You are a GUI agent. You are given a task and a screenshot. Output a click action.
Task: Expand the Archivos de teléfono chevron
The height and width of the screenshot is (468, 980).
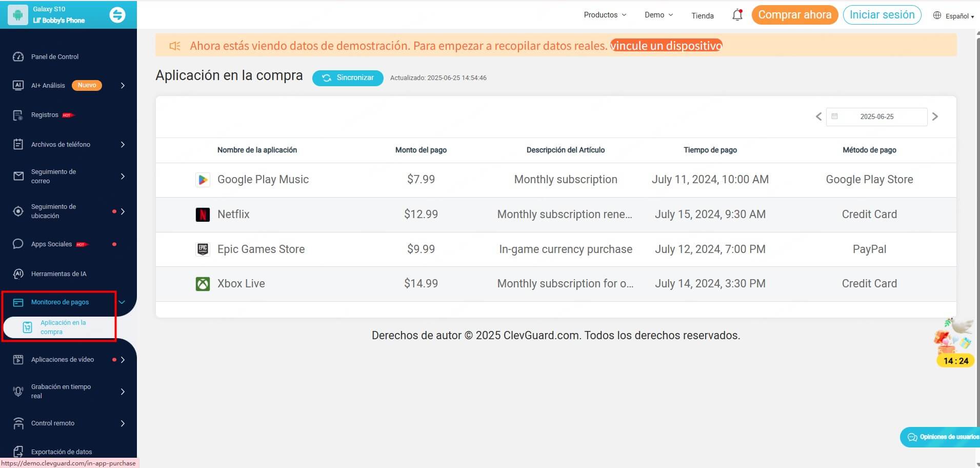tap(123, 144)
